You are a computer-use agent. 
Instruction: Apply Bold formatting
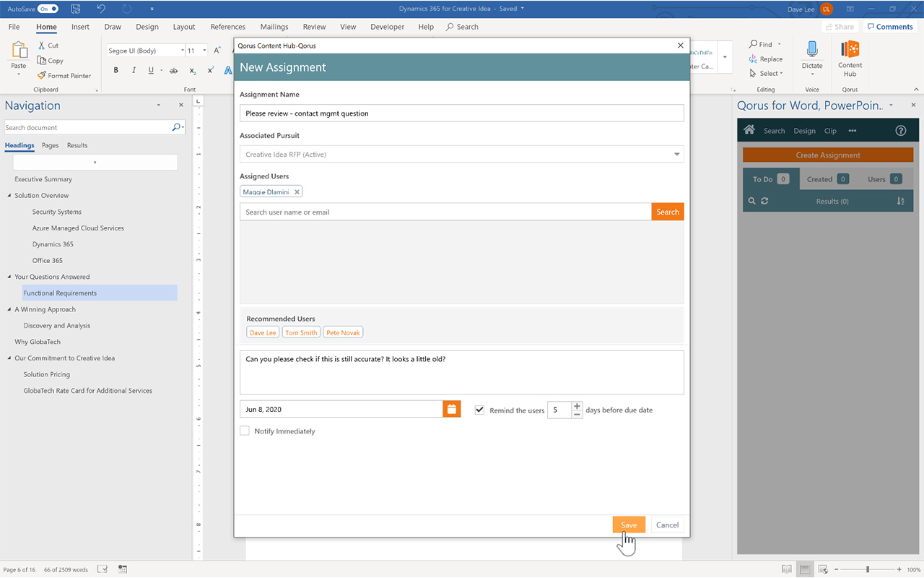115,70
